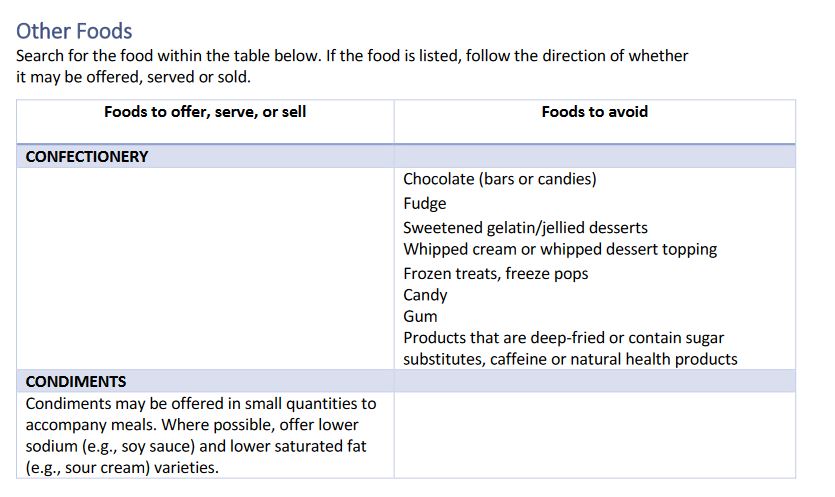Image resolution: width=835 pixels, height=497 pixels.
Task: Select the CONDIMENTS section row label
Action: [76, 382]
